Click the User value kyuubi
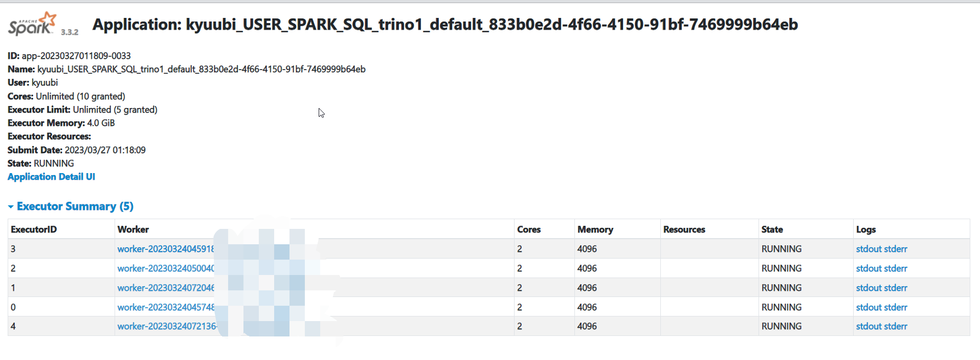This screenshot has width=980, height=360. [44, 82]
